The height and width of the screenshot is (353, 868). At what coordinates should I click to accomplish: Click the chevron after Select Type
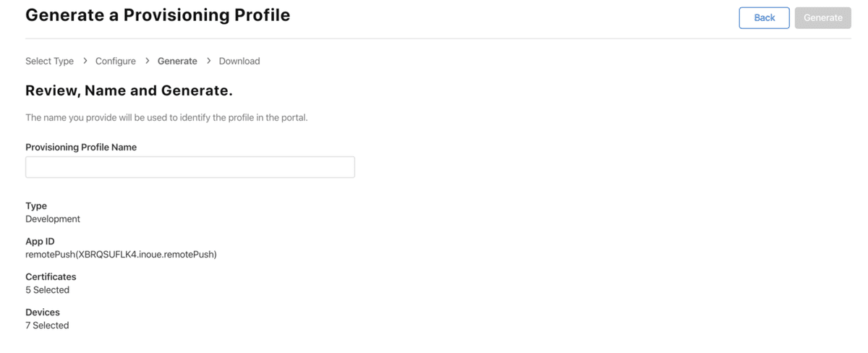[85, 61]
